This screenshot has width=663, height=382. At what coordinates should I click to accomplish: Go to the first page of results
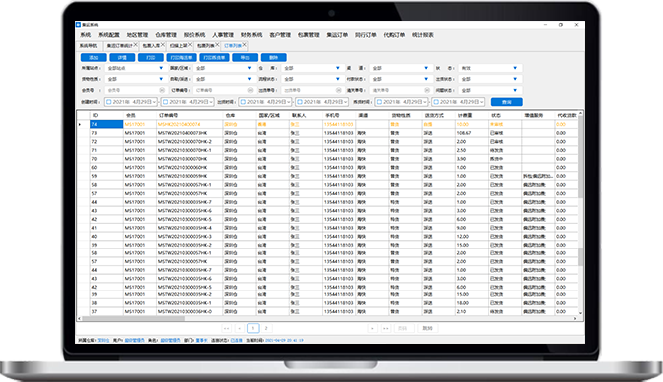pos(227,328)
